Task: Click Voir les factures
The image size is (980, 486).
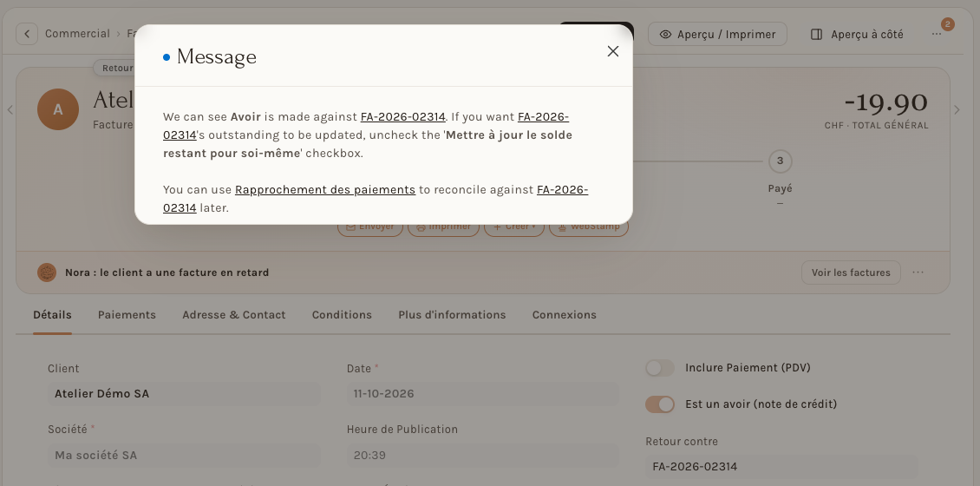Action: click(851, 273)
